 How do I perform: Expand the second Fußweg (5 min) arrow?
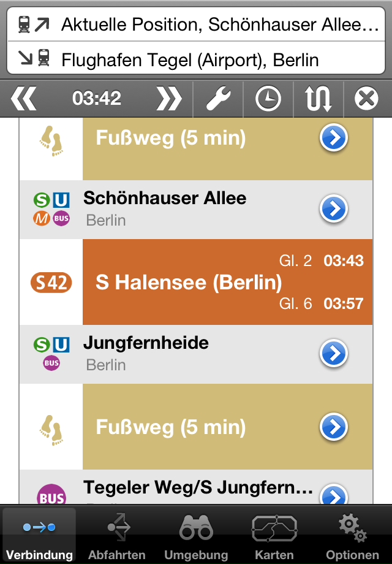(333, 427)
